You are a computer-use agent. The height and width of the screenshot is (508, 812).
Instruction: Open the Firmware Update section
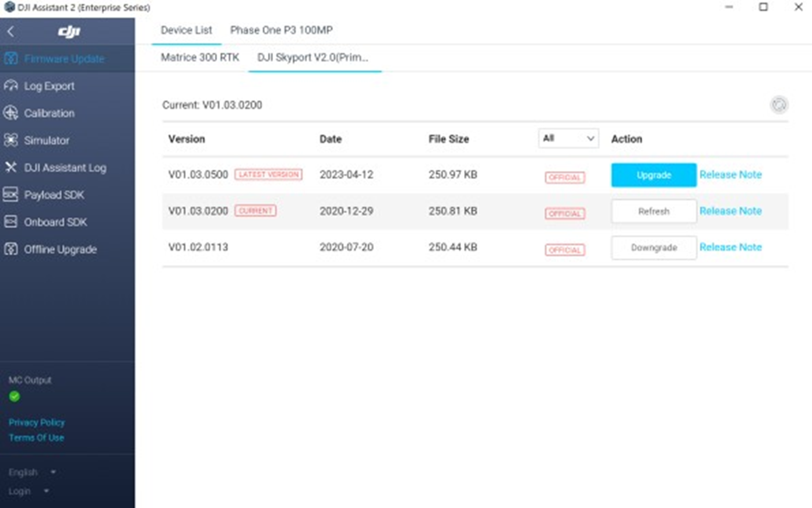point(67,59)
